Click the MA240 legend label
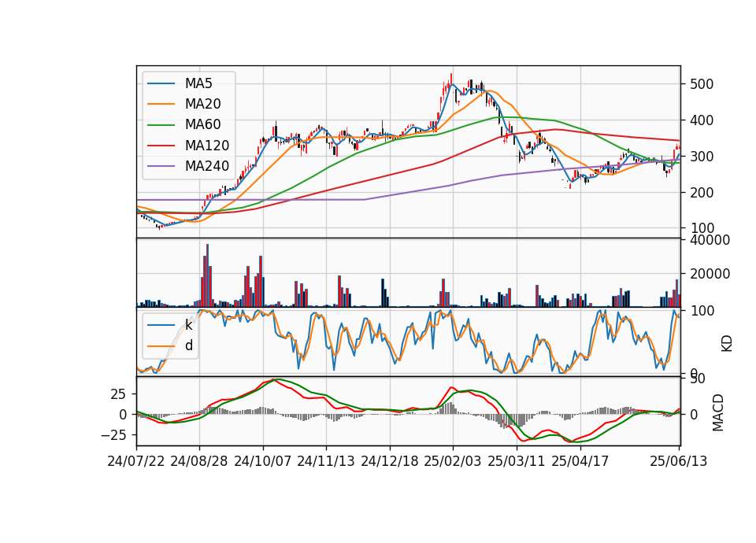The image size is (756, 543). tap(207, 166)
